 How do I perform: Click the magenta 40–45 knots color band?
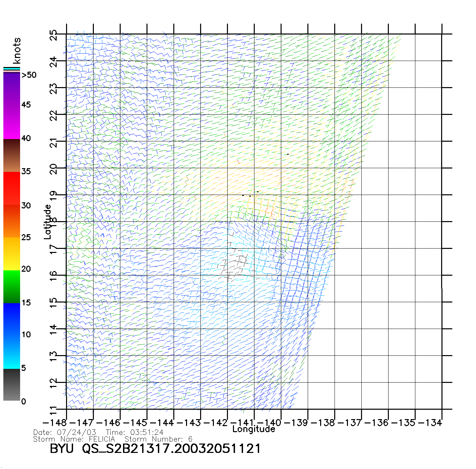point(12,122)
